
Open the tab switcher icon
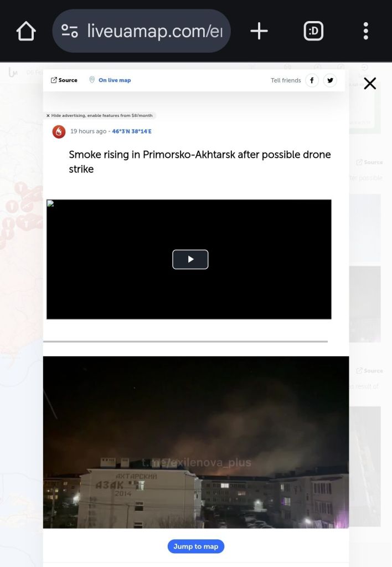pyautogui.click(x=313, y=30)
